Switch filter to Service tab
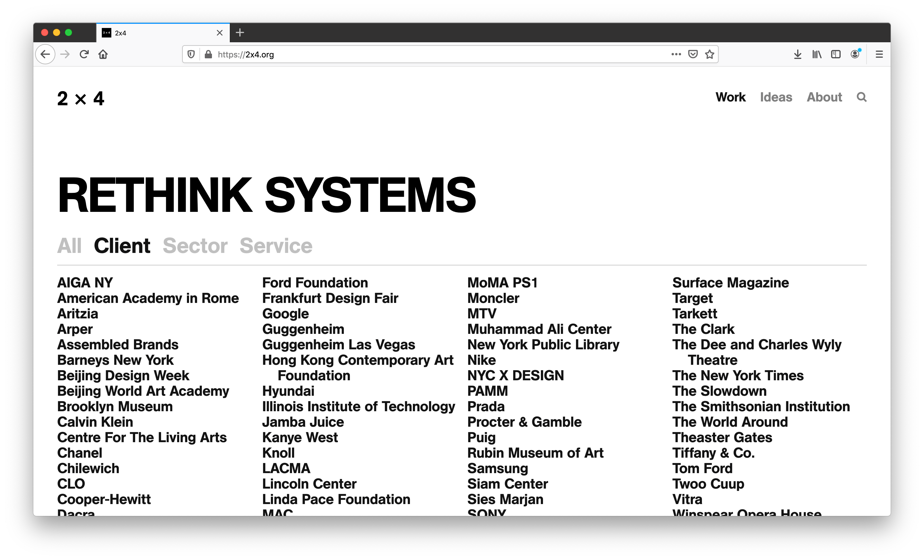Screen dimensions: 924x560 click(x=276, y=246)
